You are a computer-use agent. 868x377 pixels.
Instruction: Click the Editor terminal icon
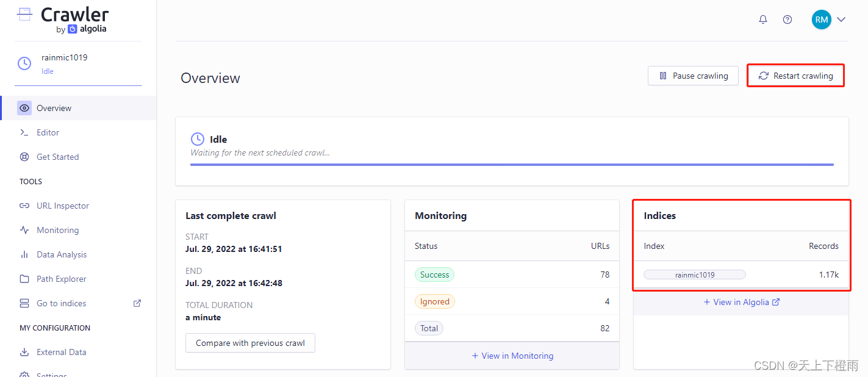24,132
